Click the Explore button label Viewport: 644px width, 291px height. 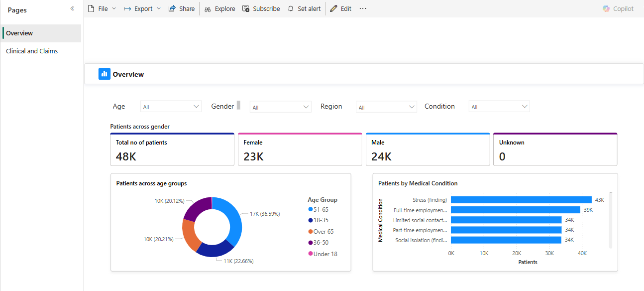225,8
